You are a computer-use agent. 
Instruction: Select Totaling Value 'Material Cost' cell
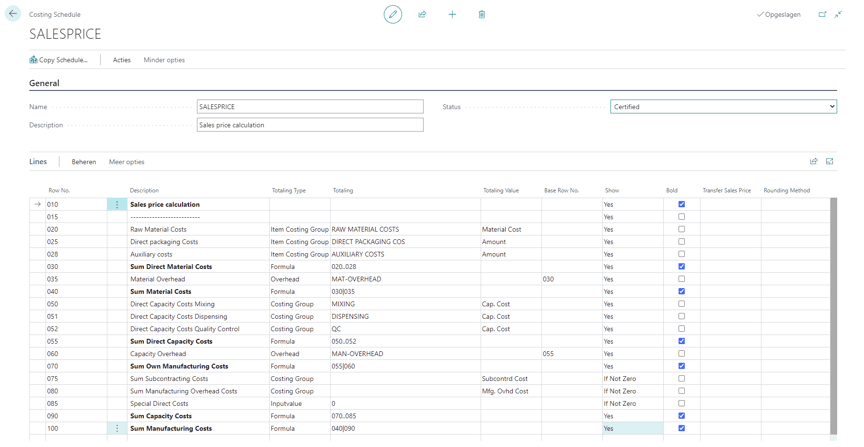click(511, 229)
